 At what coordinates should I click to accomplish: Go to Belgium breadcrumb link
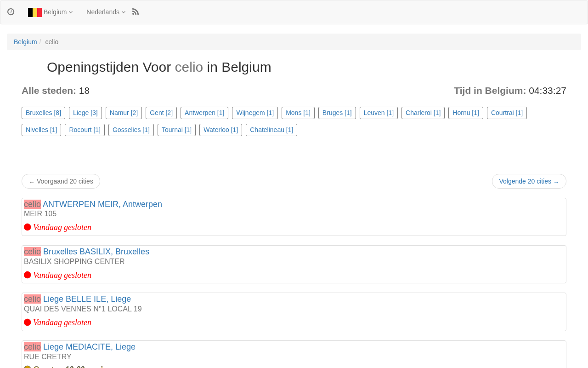pyautogui.click(x=25, y=42)
